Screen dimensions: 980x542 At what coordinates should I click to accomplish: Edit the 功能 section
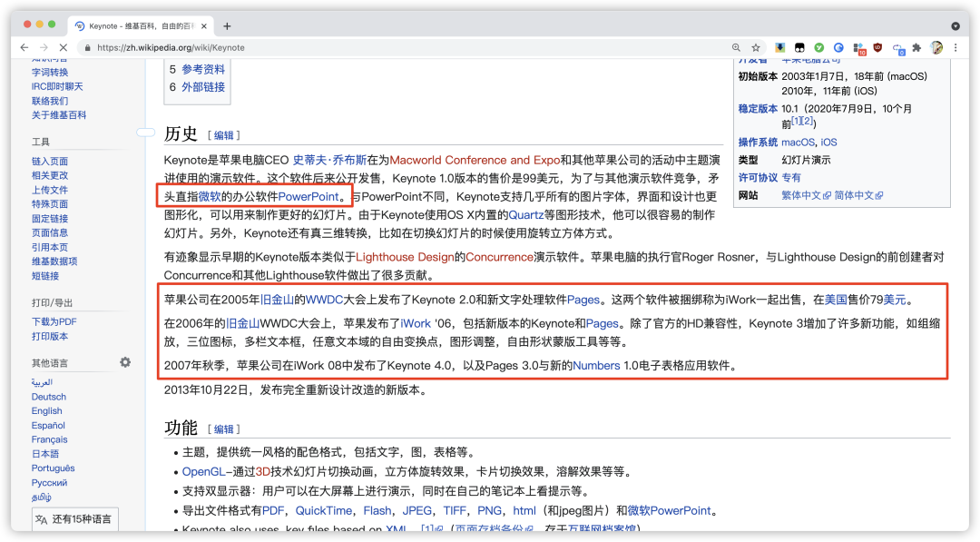224,429
